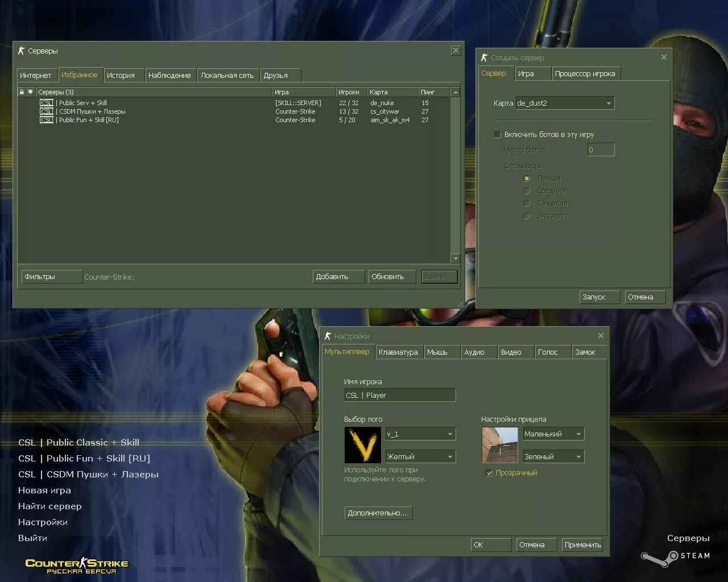Click CSL icon of Public Serv + Skill row
Image resolution: width=728 pixels, height=582 pixels.
47,103
